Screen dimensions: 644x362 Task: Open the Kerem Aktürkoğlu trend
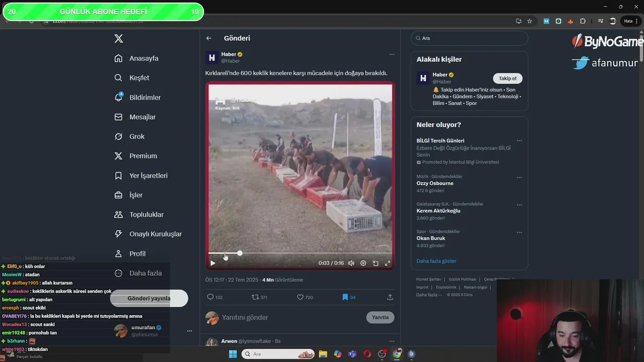438,211
